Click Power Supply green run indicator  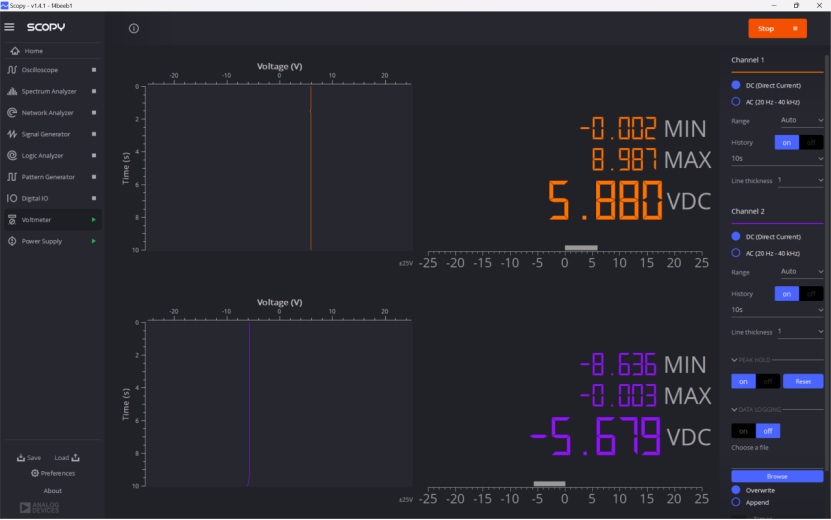tap(94, 241)
